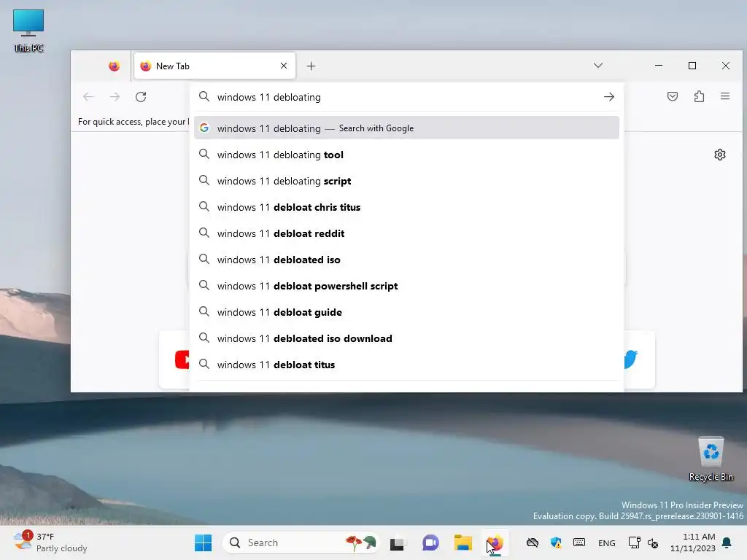
Task: Open the Extensions puzzle icon
Action: (699, 97)
